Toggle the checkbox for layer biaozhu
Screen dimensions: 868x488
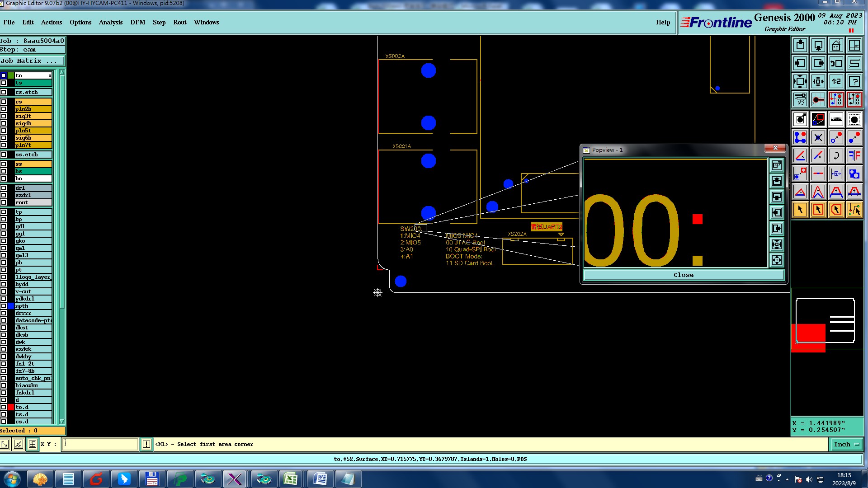4,385
